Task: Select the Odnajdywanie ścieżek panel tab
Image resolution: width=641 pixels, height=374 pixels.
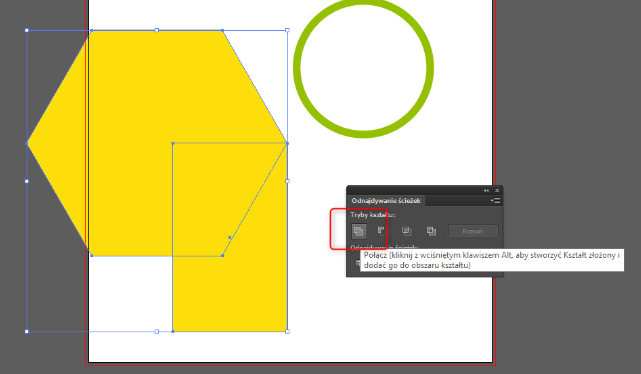Action: click(x=386, y=201)
